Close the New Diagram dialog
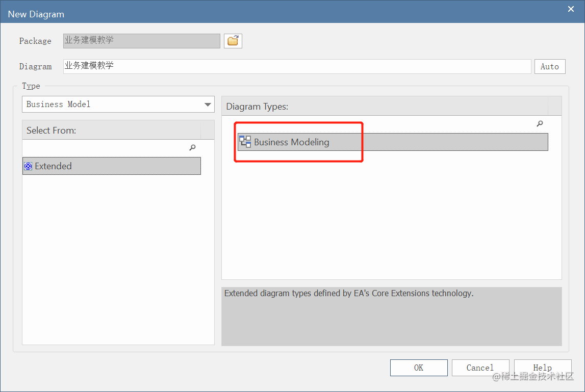Image resolution: width=585 pixels, height=392 pixels. click(571, 9)
